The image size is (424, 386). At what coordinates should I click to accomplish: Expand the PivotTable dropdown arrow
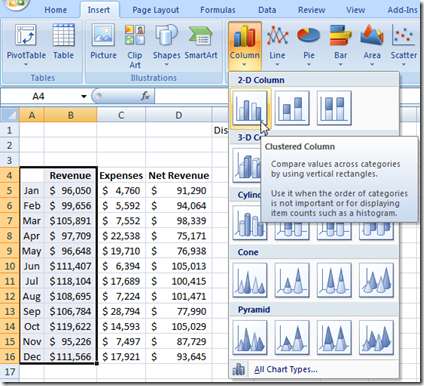pos(26,64)
